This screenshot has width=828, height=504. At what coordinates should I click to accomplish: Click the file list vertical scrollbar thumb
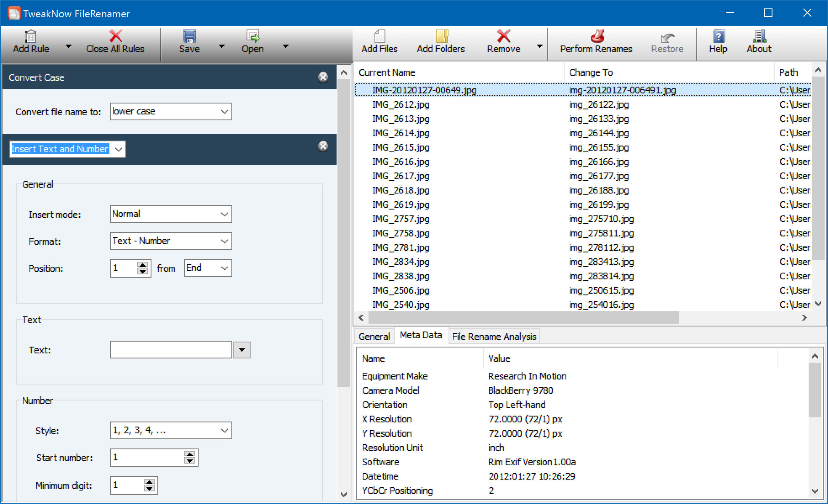[x=818, y=168]
